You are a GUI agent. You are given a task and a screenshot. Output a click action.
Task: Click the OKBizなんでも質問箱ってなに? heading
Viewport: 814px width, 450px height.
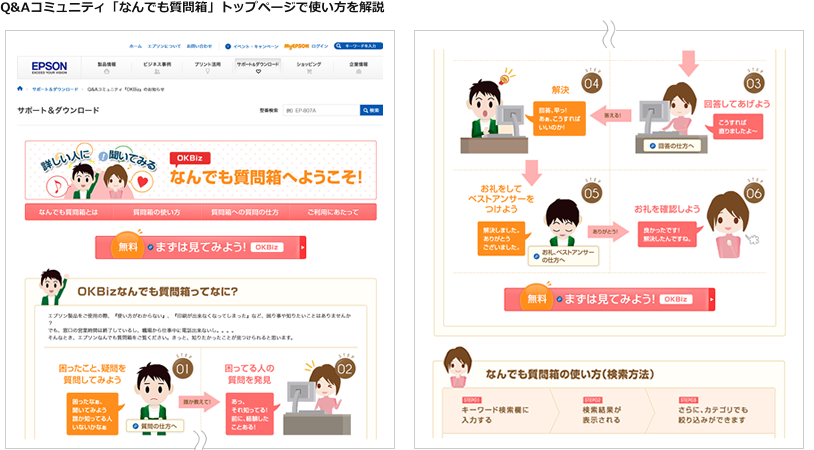[x=157, y=292]
